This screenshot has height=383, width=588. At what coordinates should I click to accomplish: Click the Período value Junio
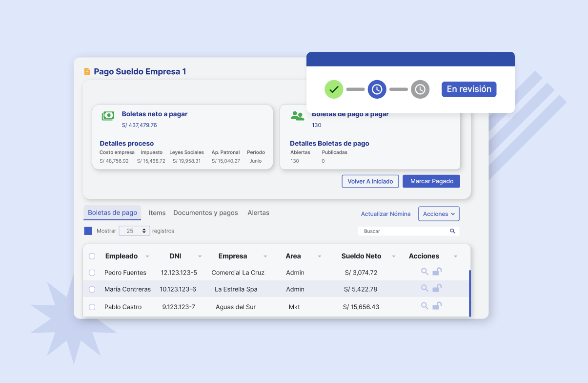[x=256, y=161]
